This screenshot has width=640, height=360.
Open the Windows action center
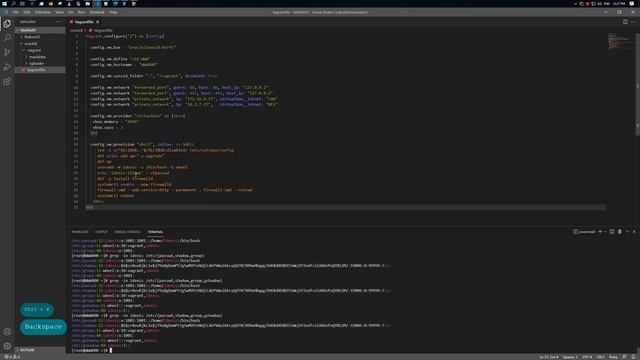tap(632, 4)
